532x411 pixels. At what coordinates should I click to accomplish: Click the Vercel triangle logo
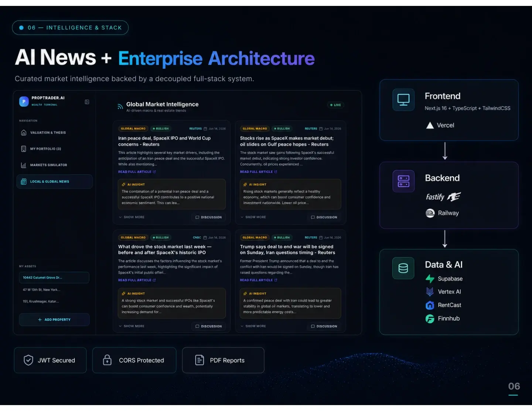(x=430, y=126)
